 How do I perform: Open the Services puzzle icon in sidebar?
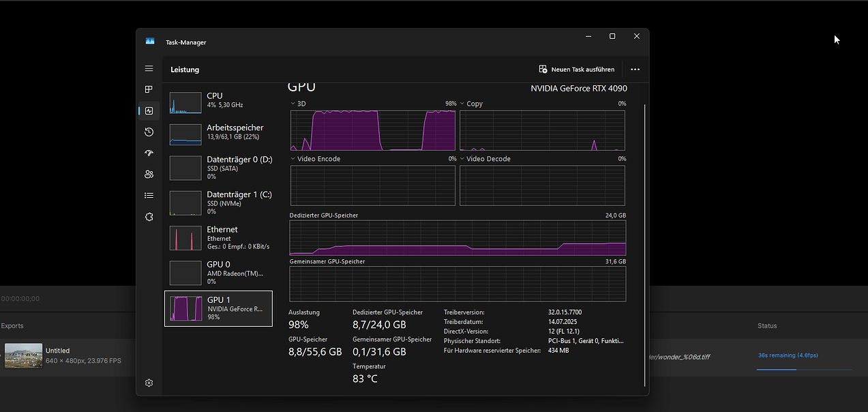pyautogui.click(x=149, y=216)
